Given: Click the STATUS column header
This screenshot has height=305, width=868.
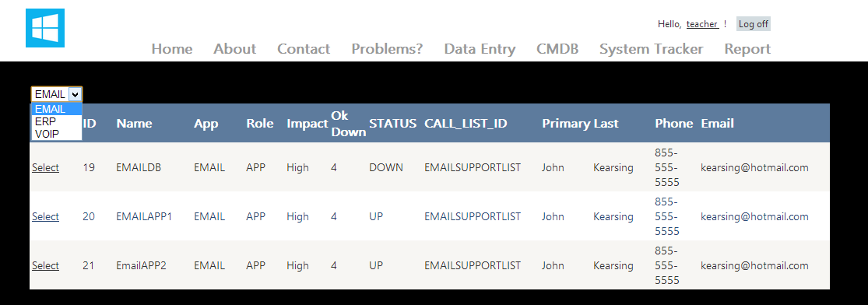Looking at the screenshot, I should [x=392, y=124].
